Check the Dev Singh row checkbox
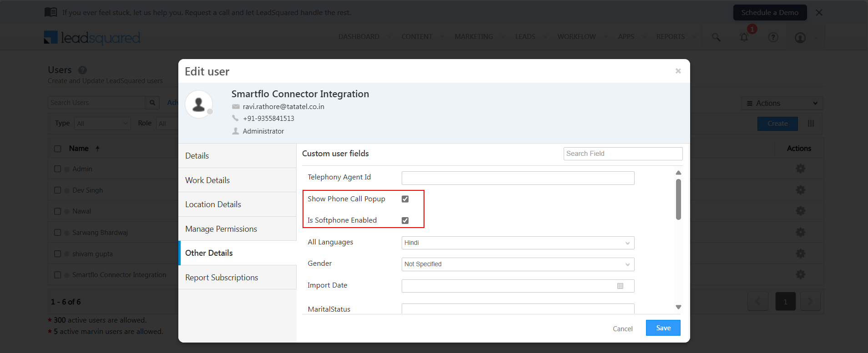The image size is (868, 353). tap(57, 190)
